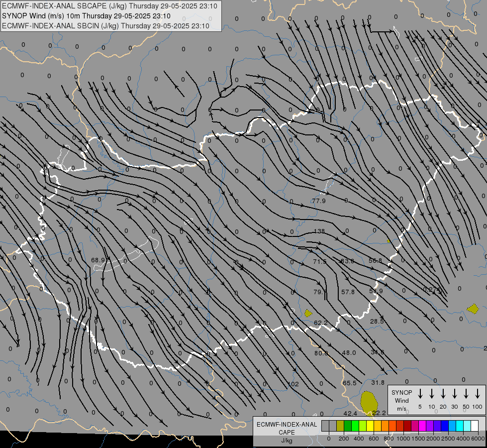This screenshot has height=448, width=487.
Task: Click the map value 71.5
Action: click(320, 261)
